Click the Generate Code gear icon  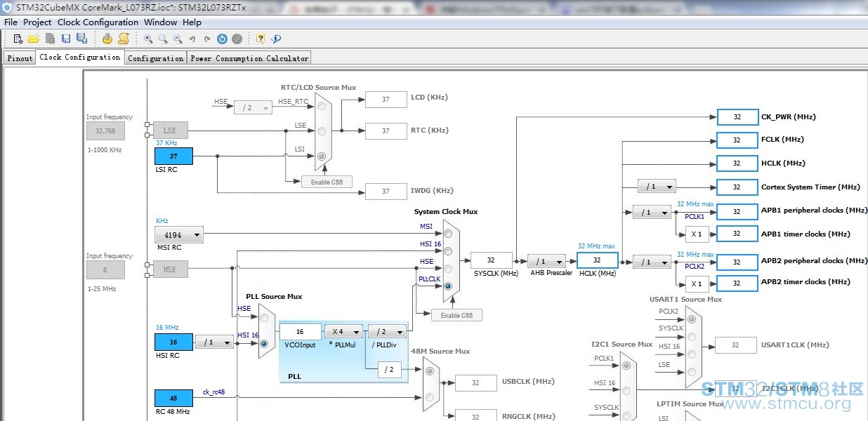107,39
